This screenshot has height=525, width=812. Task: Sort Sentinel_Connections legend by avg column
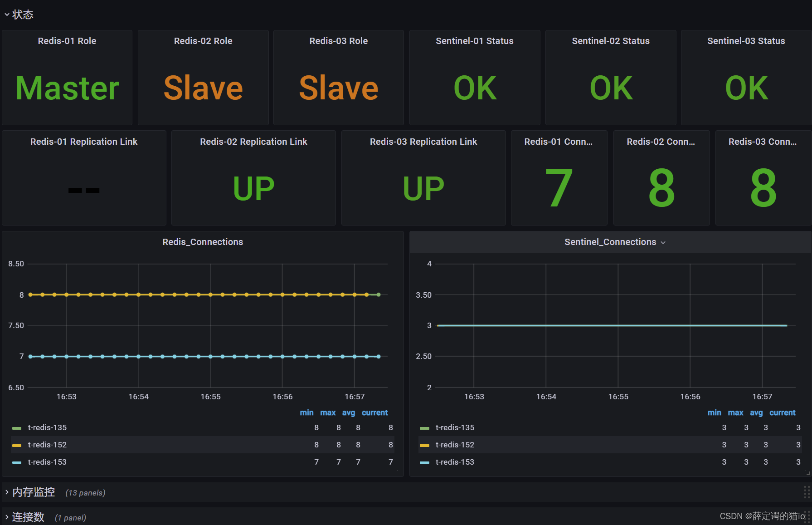756,412
